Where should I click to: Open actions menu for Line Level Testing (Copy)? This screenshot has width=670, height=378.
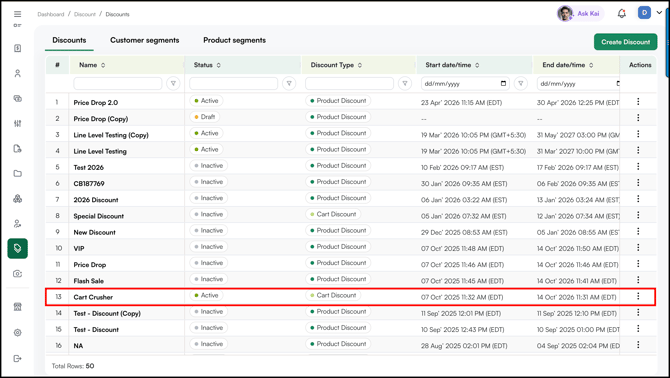tap(638, 134)
